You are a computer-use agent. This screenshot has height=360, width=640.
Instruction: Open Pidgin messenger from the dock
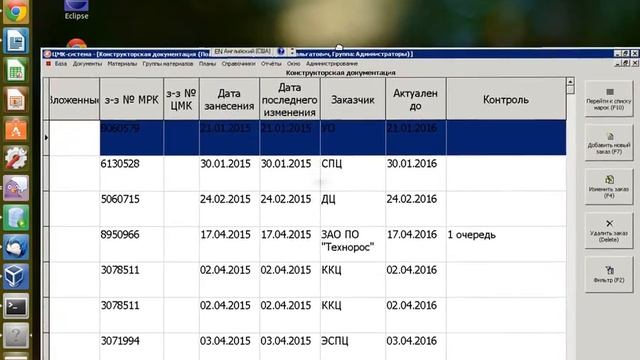16,188
